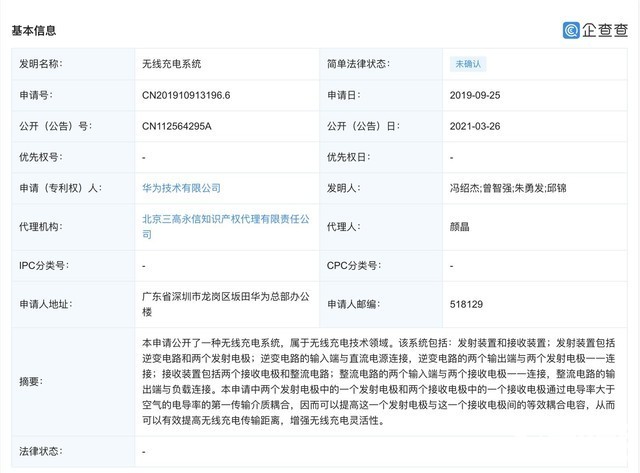Click the publication number CN112564295A
The width and height of the screenshot is (640, 473).
(x=178, y=126)
